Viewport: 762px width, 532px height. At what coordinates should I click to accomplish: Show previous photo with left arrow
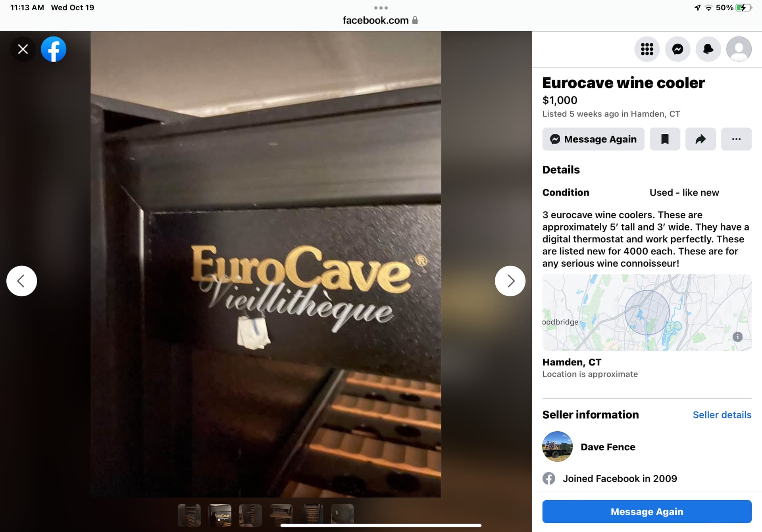tap(21, 281)
